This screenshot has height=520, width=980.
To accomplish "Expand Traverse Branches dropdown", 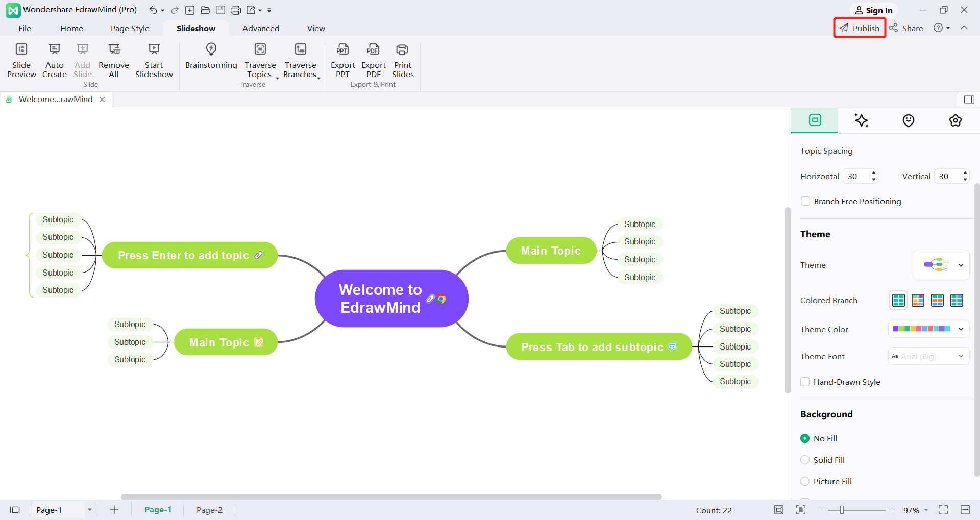I will 318,78.
